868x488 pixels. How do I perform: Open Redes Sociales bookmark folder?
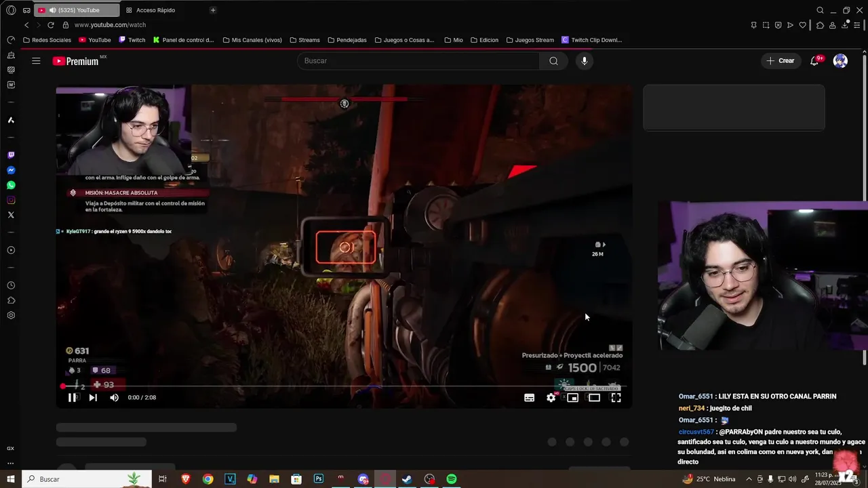(47, 40)
